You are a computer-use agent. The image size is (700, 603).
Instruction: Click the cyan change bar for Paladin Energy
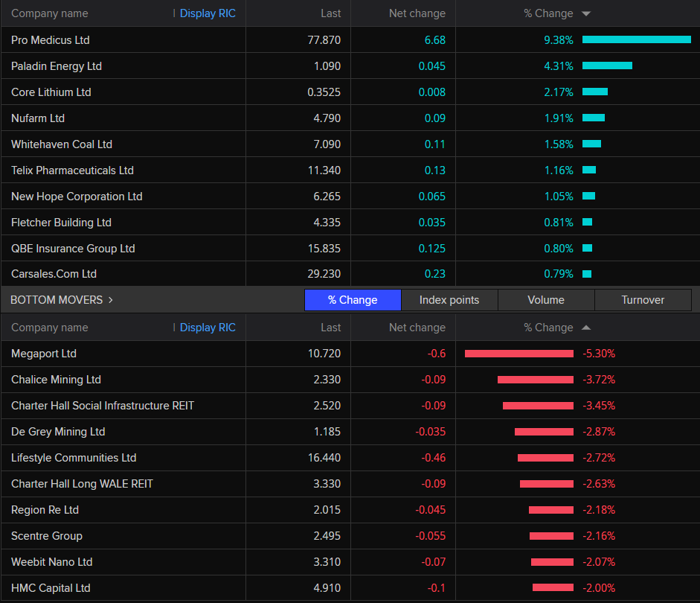tap(607, 66)
